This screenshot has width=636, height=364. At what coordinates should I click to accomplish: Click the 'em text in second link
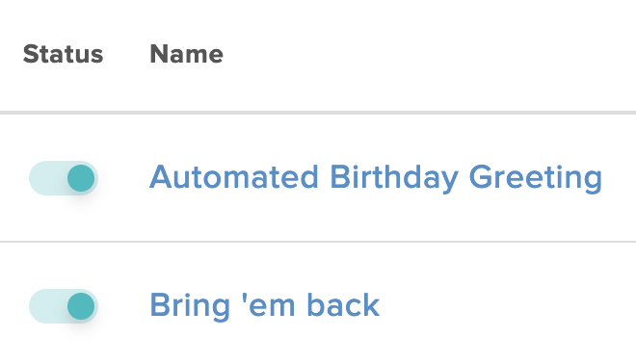[269, 305]
